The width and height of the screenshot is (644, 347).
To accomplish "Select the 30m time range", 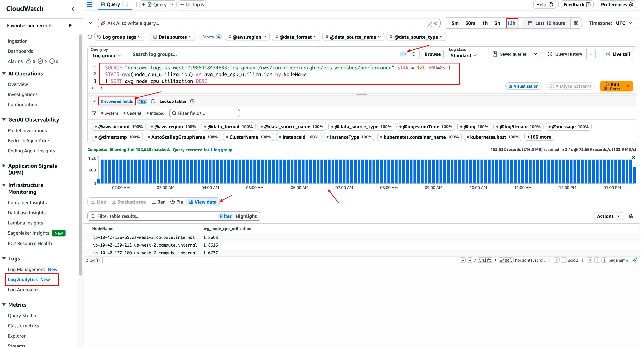I will 470,23.
